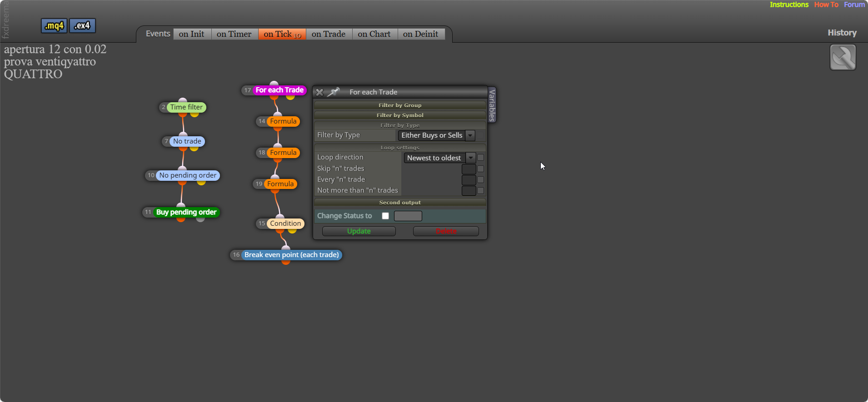868x402 pixels.
Task: Open the Loop direction dropdown
Action: coord(439,158)
